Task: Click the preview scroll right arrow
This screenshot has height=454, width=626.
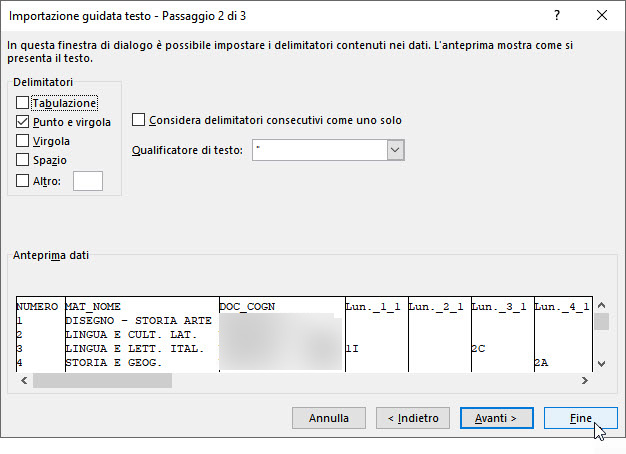Action: click(585, 381)
